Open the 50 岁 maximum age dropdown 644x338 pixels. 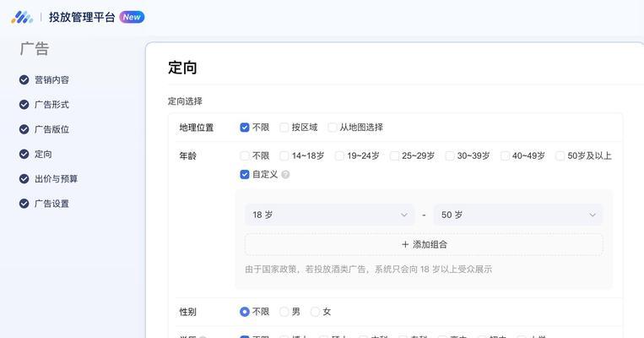[x=518, y=215]
